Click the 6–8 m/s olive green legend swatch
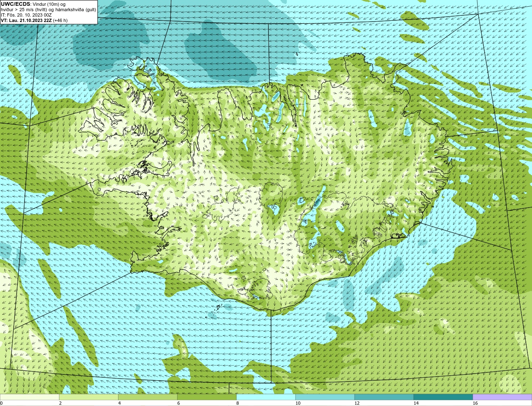 (x=207, y=397)
